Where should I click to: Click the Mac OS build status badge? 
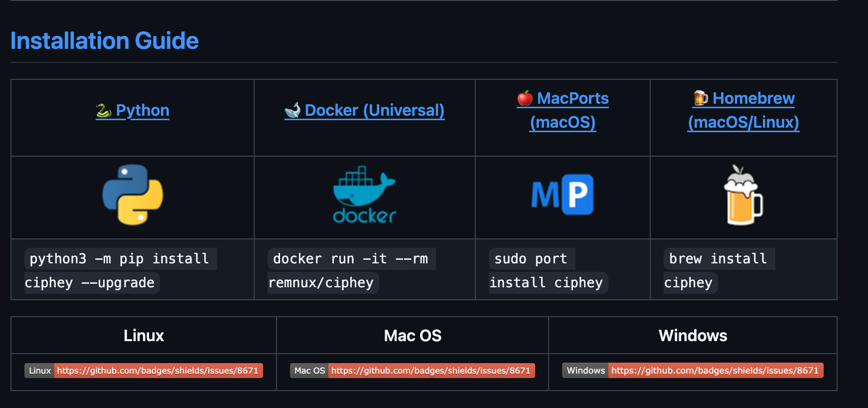pyautogui.click(x=412, y=371)
